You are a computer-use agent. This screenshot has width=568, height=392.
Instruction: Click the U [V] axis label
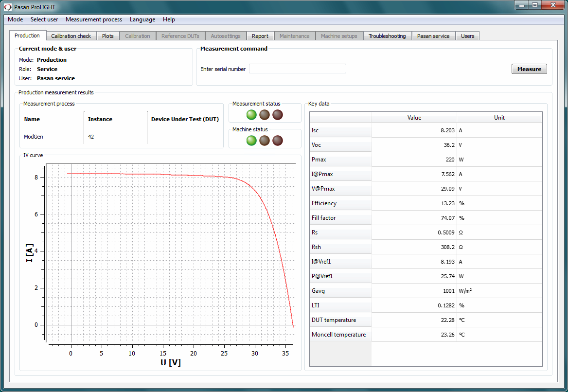click(x=170, y=362)
